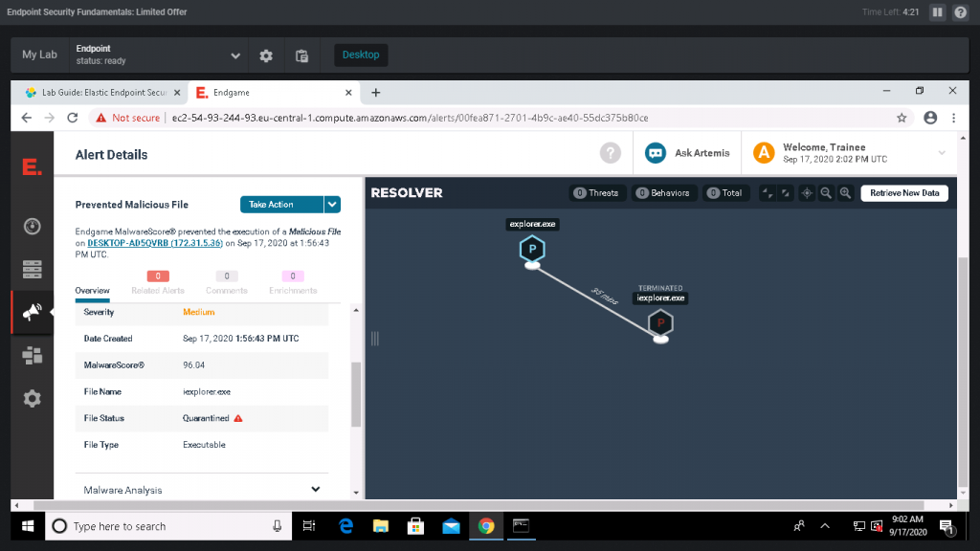980x551 pixels.
Task: Show hidden system tray icons
Action: [825, 526]
